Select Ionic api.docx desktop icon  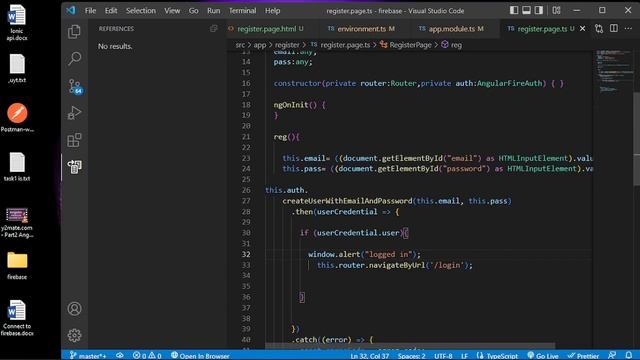(x=17, y=22)
